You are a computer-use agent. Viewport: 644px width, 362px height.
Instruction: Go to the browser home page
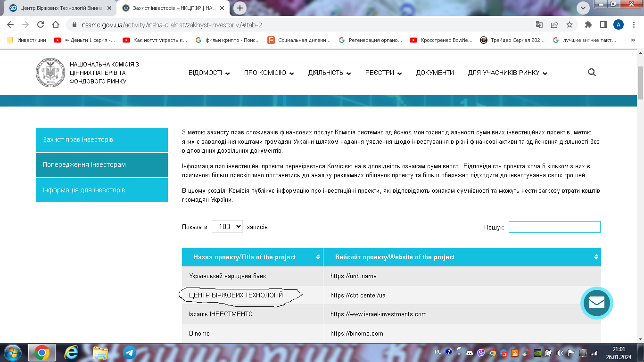click(56, 25)
